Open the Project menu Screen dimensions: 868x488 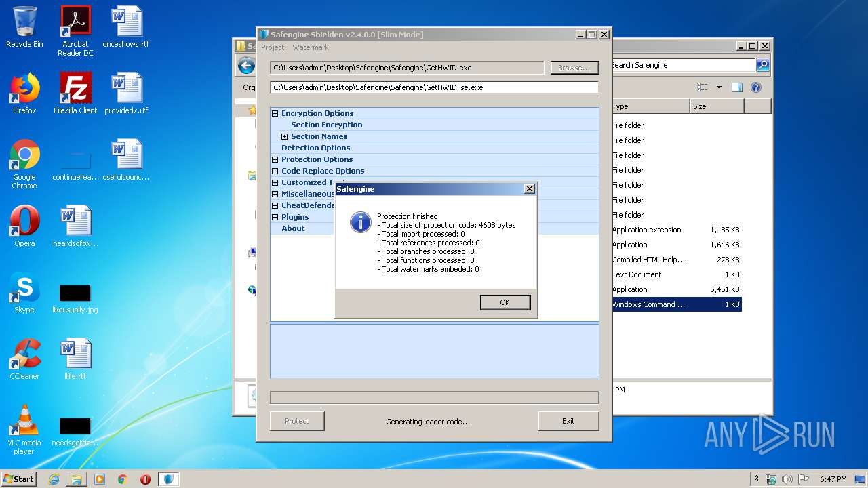[x=273, y=47]
